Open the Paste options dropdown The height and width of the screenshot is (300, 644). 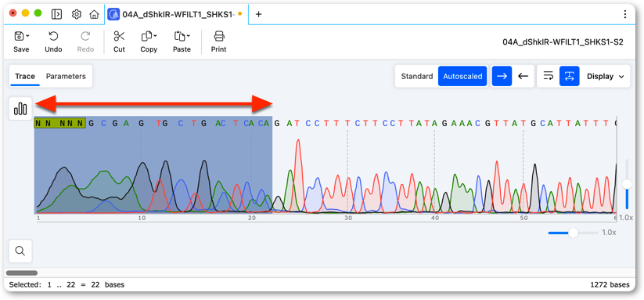[x=188, y=36]
